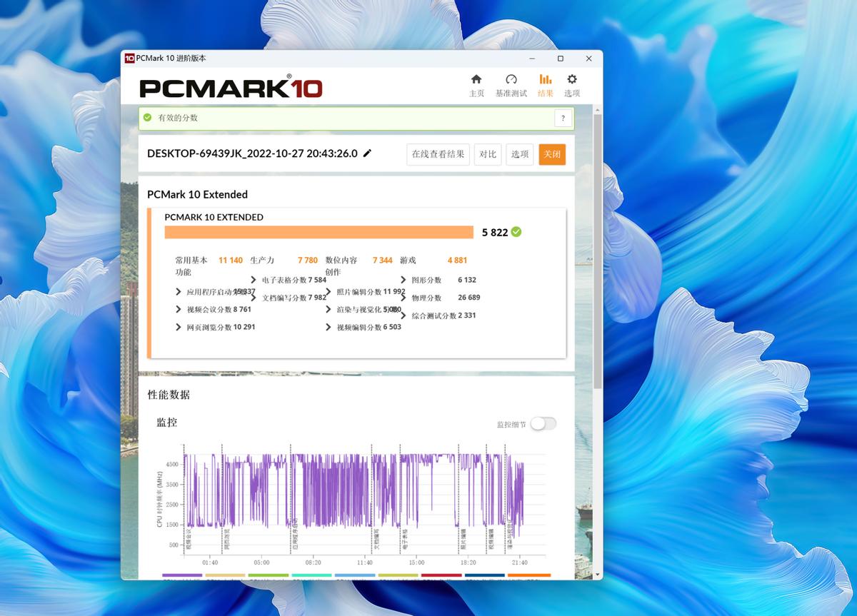Click the result name DESKTOP-69439JK_2022-10-27 20:43:26.0
The height and width of the screenshot is (616, 857).
point(252,153)
